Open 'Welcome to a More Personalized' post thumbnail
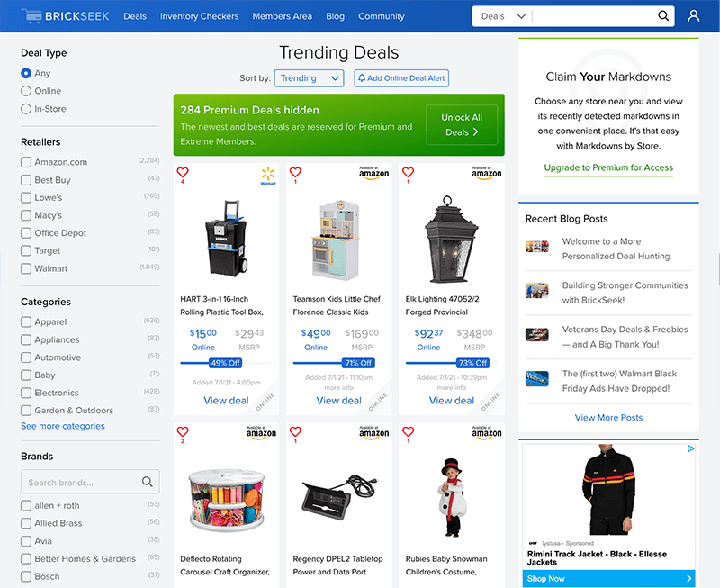Image resolution: width=720 pixels, height=588 pixels. (x=536, y=246)
